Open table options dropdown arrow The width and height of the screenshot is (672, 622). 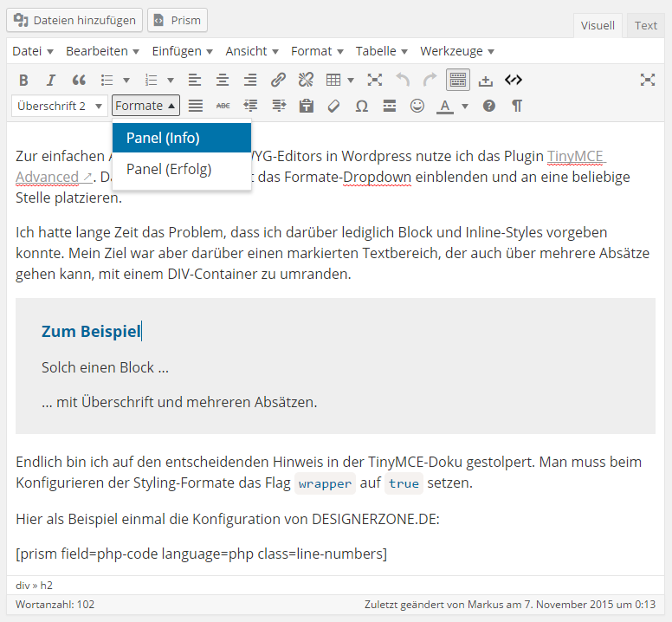(351, 81)
